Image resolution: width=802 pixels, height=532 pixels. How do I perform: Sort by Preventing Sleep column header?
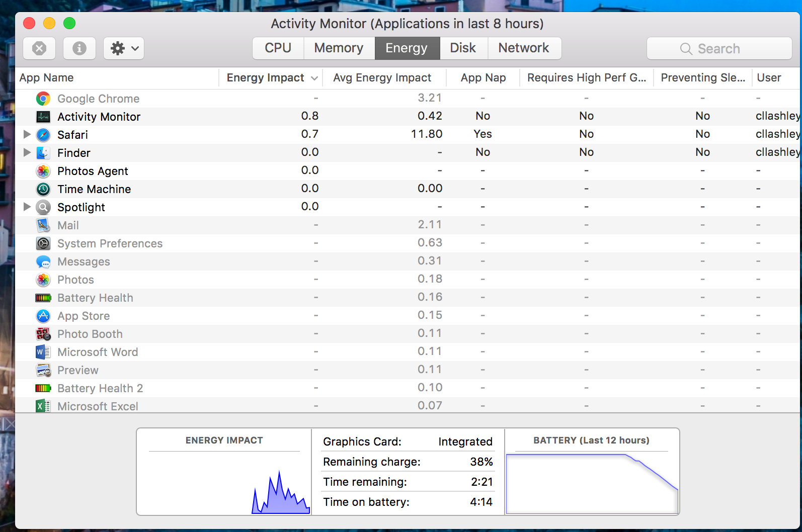click(x=703, y=78)
